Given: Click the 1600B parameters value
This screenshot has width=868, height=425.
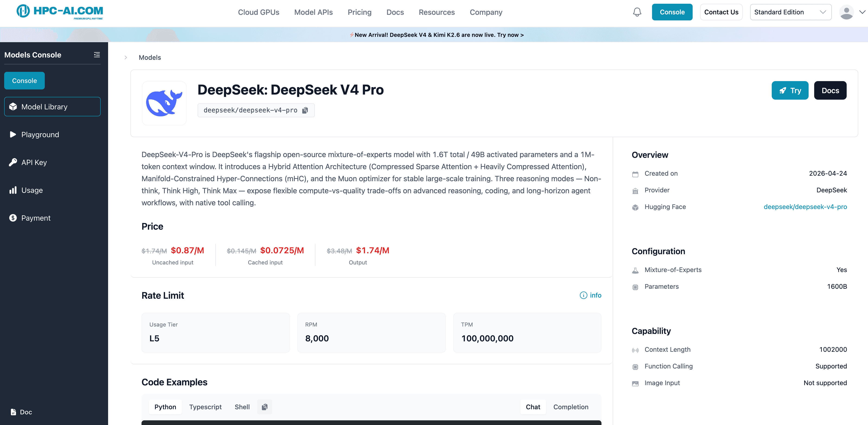Looking at the screenshot, I should click(x=837, y=286).
